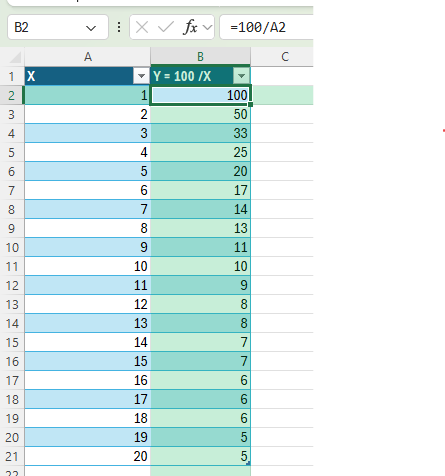Image resolution: width=445 pixels, height=476 pixels.
Task: Click the fill handle of cell B2
Action: 250,105
